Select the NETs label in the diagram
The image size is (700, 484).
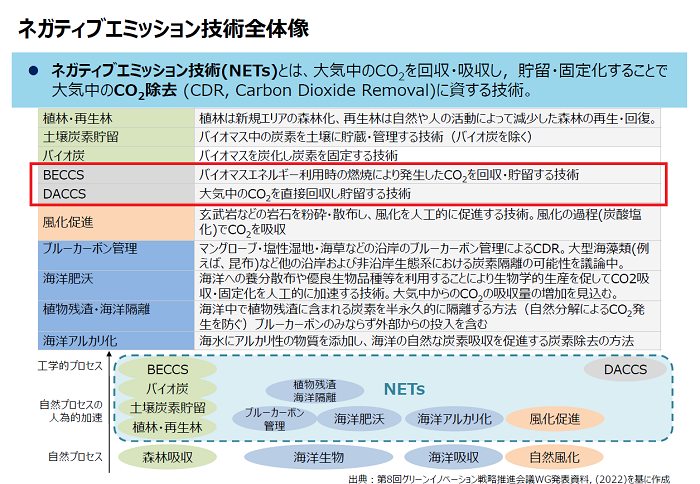click(404, 388)
